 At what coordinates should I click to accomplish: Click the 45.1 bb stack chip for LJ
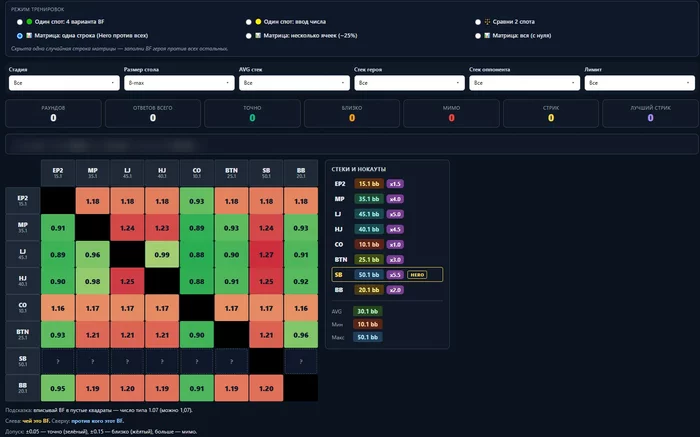[369, 214]
